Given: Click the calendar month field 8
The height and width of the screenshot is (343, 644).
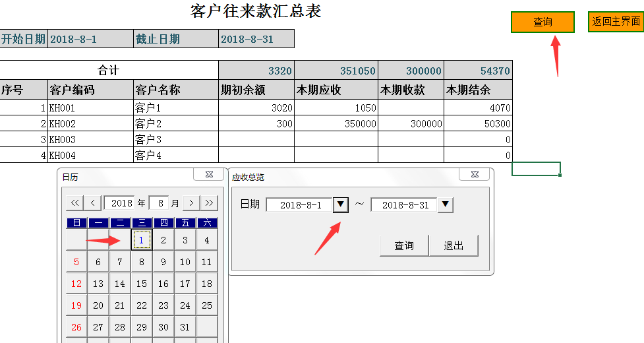Looking at the screenshot, I should click(160, 203).
